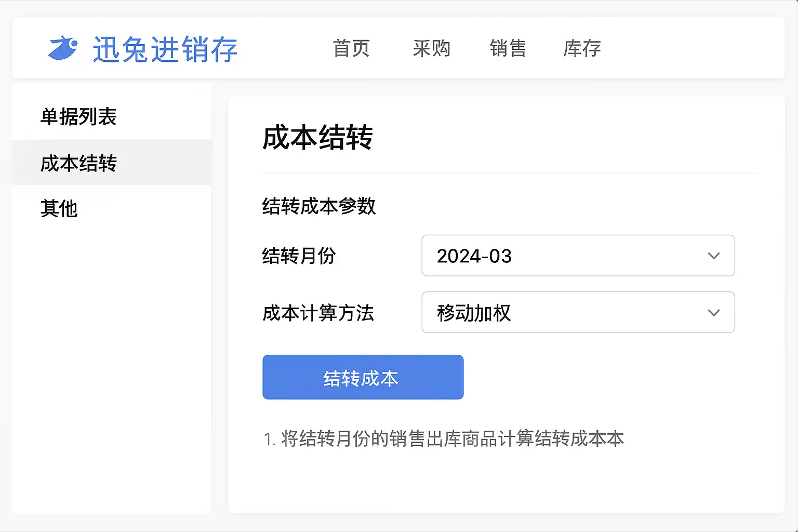Click the chevron arrow beside 移动加权
The width and height of the screenshot is (798, 532).
coord(714,312)
